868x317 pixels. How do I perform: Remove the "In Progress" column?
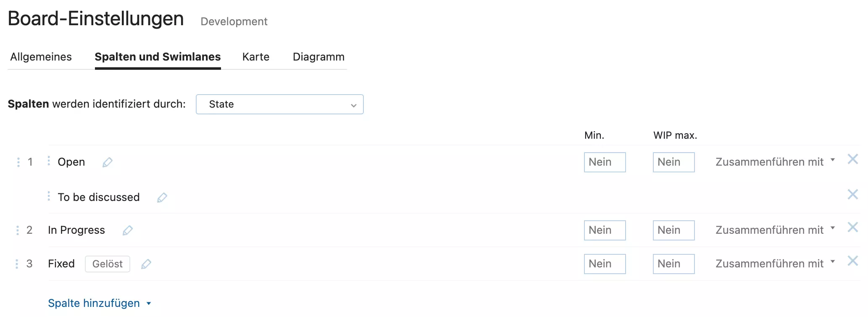point(853,227)
